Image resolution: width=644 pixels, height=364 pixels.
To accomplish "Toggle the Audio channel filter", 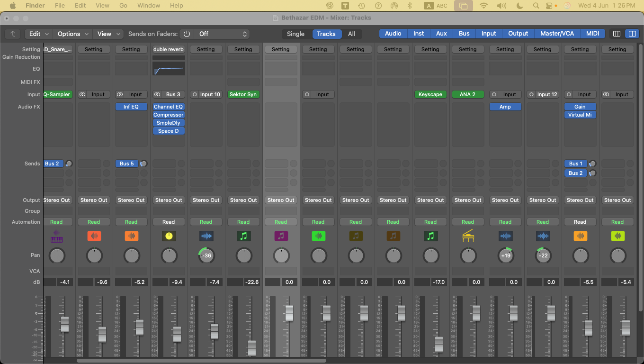I will pos(393,34).
